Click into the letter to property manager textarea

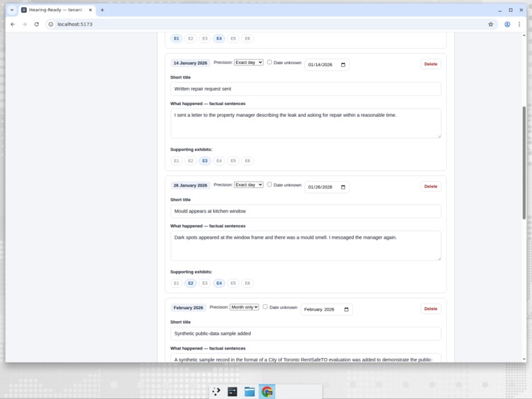point(306,123)
